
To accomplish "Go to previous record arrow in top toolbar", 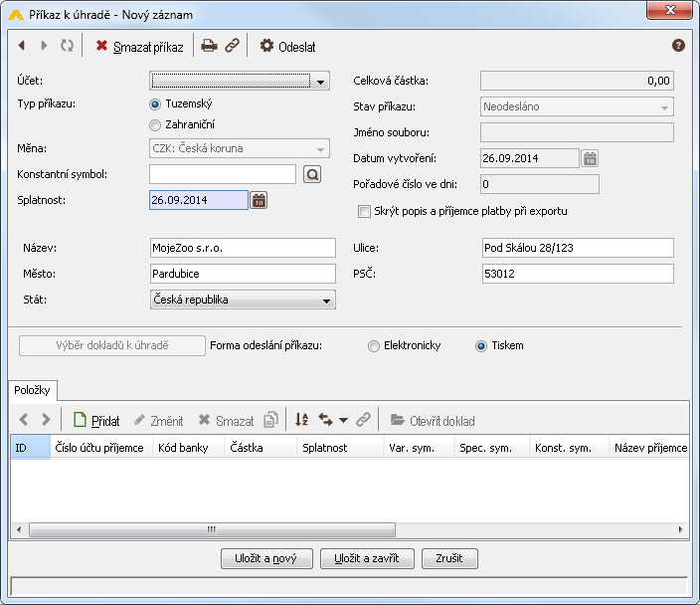I will (22, 46).
